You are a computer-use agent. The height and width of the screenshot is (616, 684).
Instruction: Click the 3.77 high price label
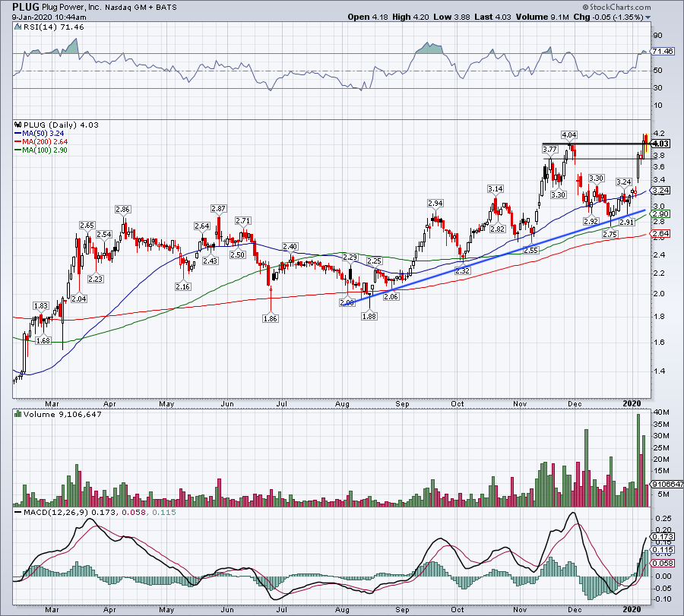(549, 149)
